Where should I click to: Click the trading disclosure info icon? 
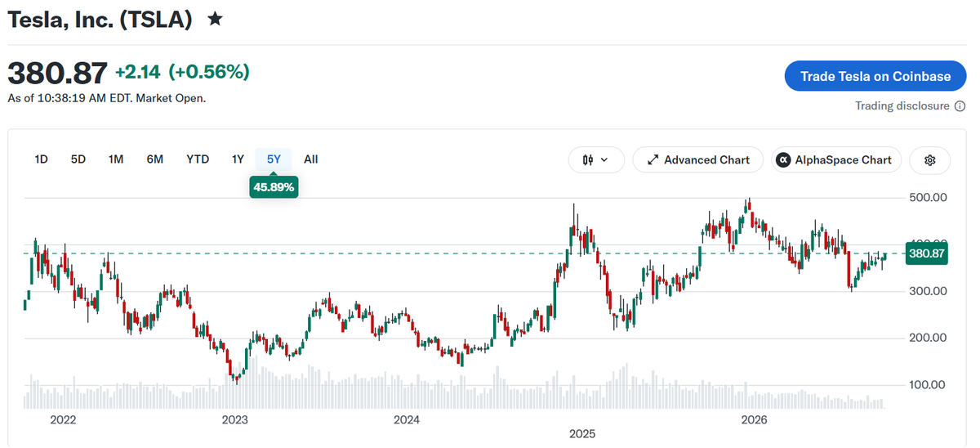(960, 106)
